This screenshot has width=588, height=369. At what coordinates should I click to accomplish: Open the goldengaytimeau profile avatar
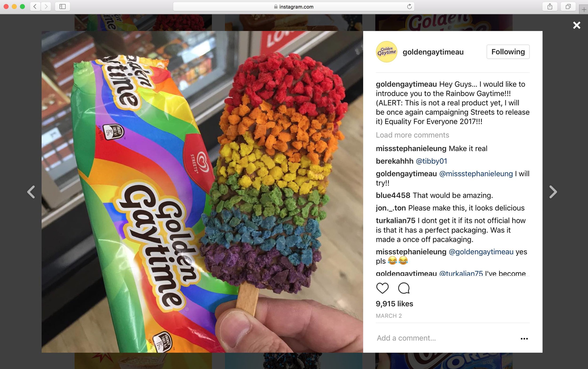point(387,52)
